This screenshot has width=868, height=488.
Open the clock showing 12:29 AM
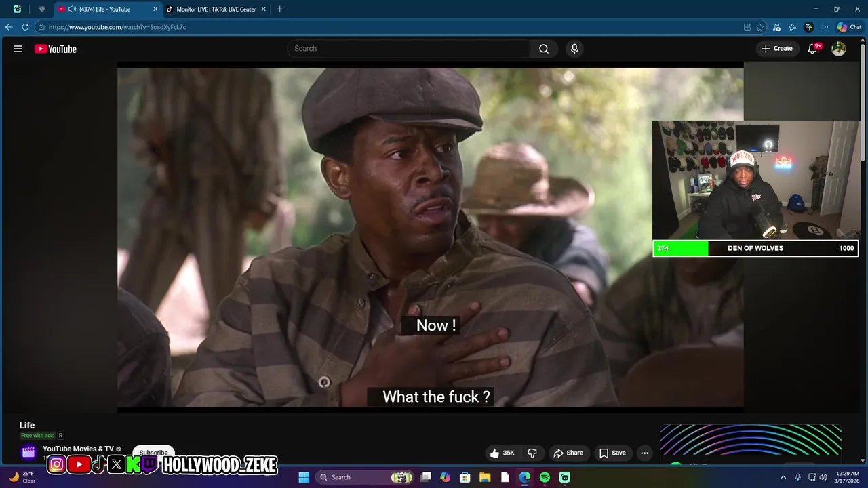tap(848, 477)
